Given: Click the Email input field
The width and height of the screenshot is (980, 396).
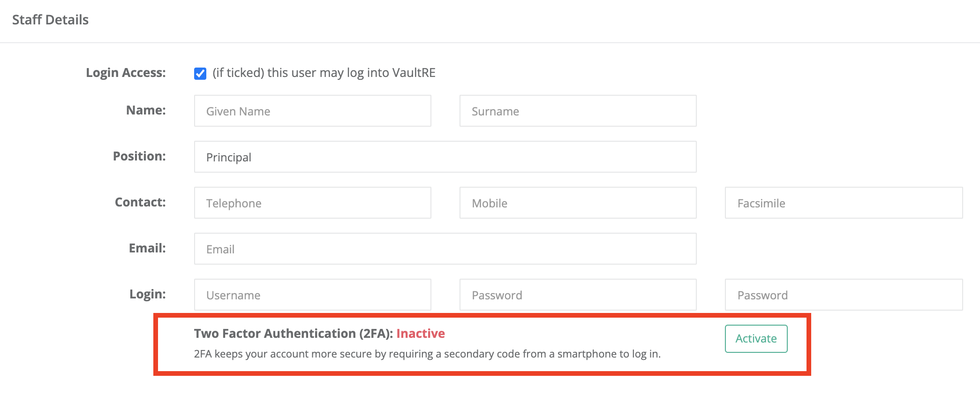Looking at the screenshot, I should coord(445,249).
